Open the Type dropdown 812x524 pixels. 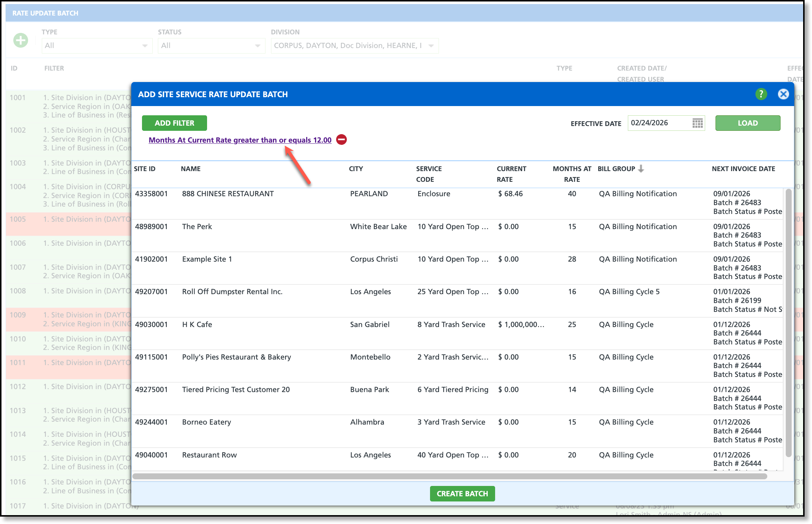point(97,46)
